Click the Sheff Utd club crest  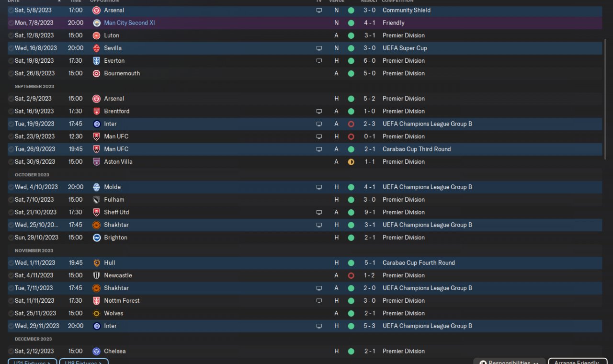96,212
